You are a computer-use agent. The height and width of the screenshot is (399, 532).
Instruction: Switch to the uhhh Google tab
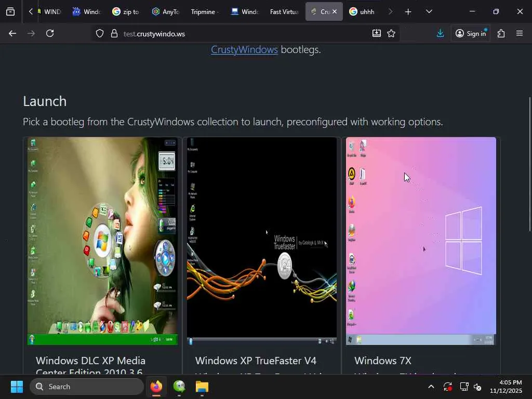point(362,11)
